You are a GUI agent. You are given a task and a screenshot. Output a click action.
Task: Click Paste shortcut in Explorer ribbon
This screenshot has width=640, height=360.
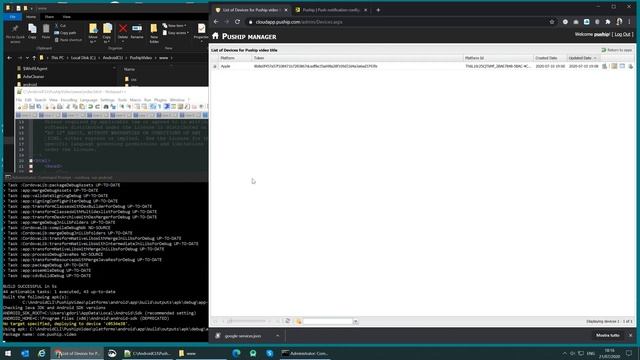(x=68, y=40)
